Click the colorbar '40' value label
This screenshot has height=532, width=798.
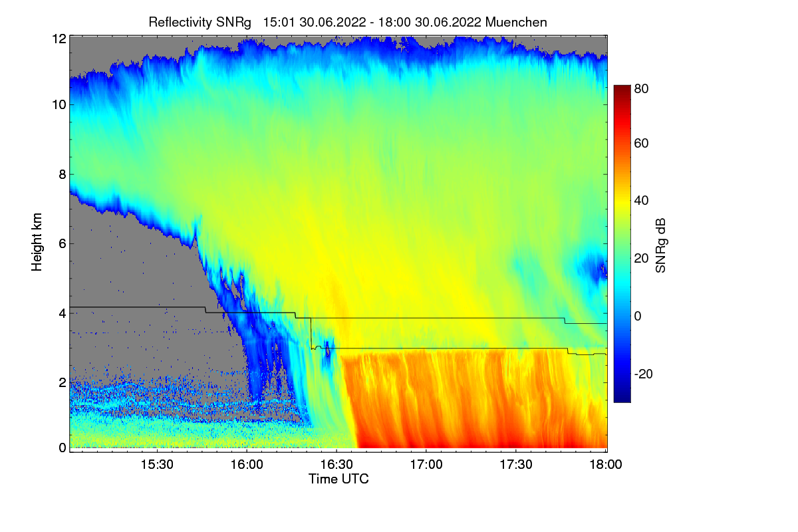[x=642, y=201]
